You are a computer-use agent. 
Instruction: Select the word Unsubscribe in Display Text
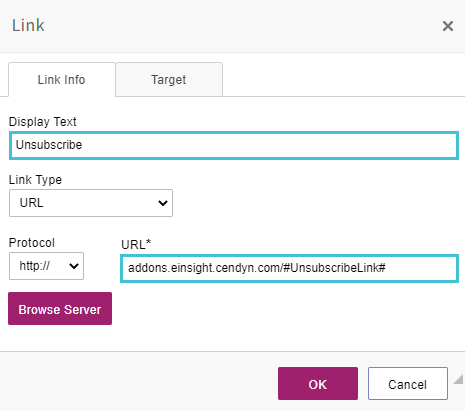(49, 145)
